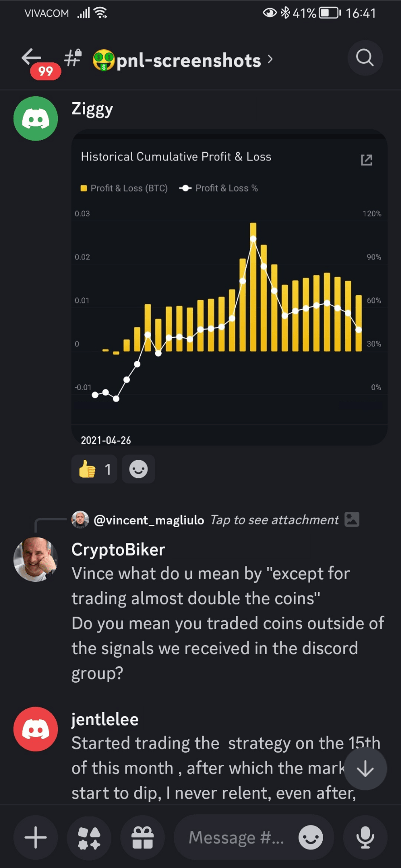This screenshot has width=401, height=868.
Task: Toggle Profit & Loss (BTC) legend
Action: tap(124, 188)
